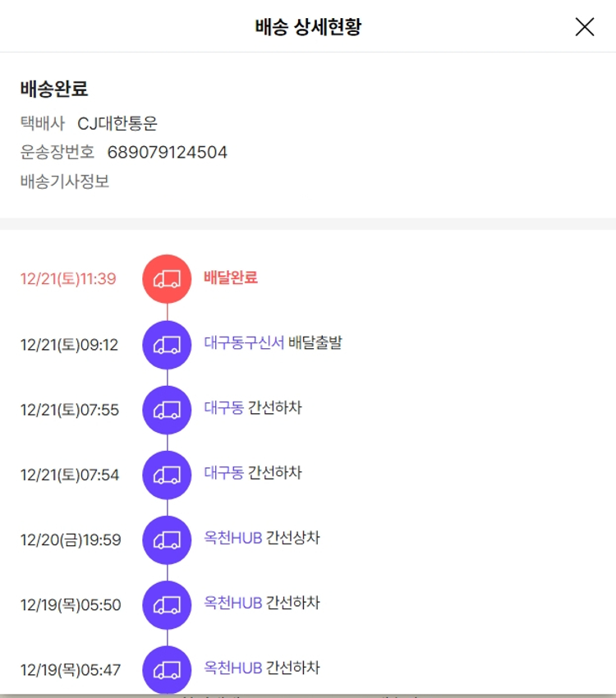The height and width of the screenshot is (698, 616).
Task: Open 옥천HUB link at 12/19 05:50
Action: coord(232,603)
